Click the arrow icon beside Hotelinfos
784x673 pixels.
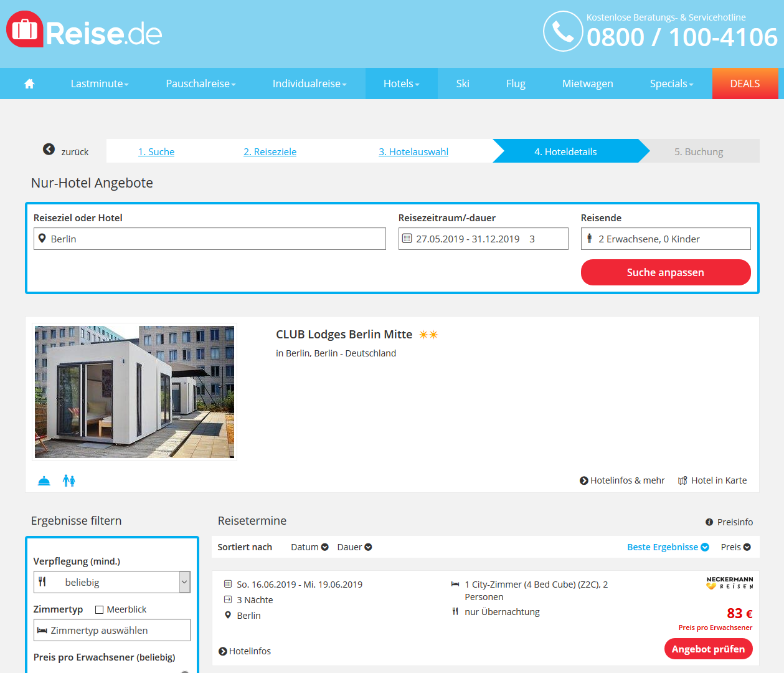223,651
